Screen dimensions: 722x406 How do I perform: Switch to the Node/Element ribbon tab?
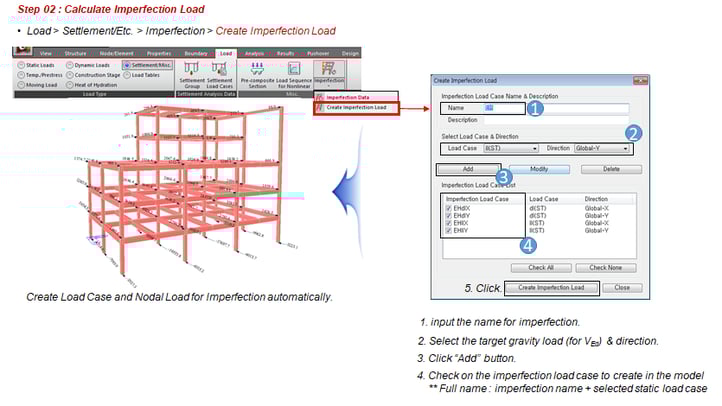click(116, 53)
